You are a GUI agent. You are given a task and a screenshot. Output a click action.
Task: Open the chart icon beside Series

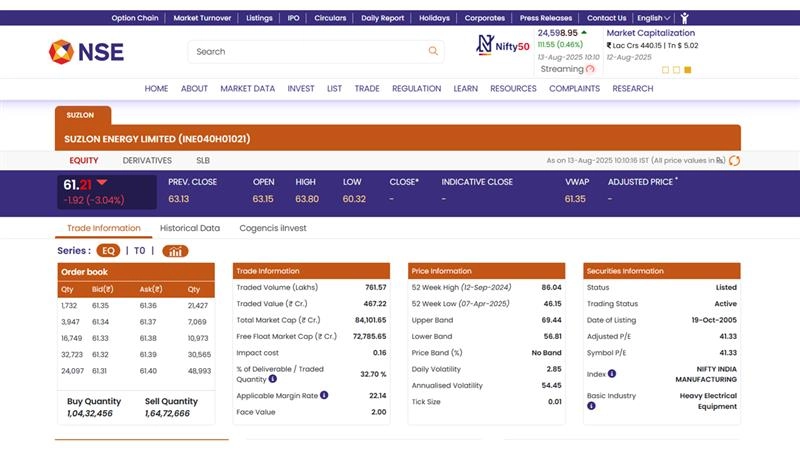click(175, 251)
